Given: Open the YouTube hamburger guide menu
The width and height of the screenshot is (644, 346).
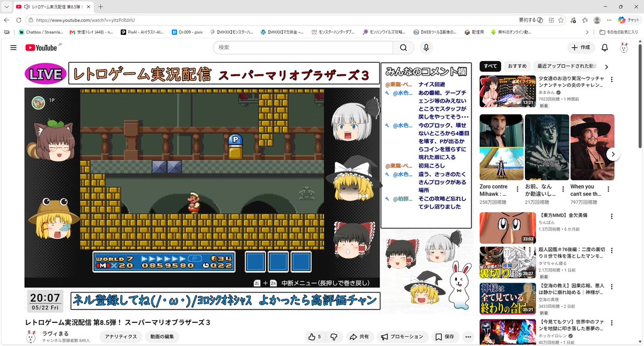Looking at the screenshot, I should point(13,48).
